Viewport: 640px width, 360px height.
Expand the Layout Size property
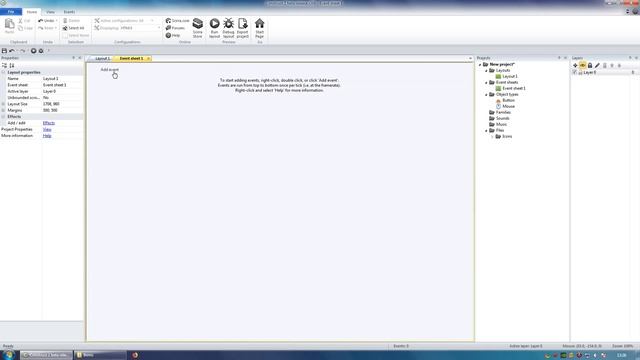[x=3, y=104]
